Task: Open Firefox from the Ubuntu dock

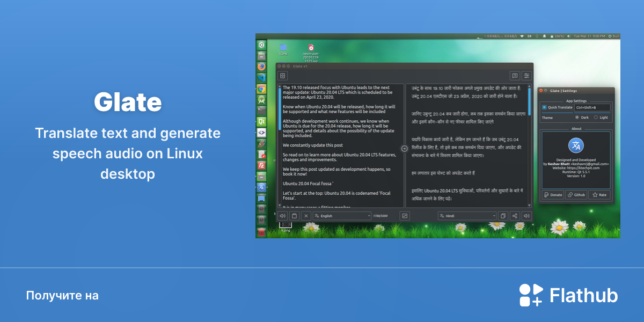Action: pyautogui.click(x=261, y=67)
